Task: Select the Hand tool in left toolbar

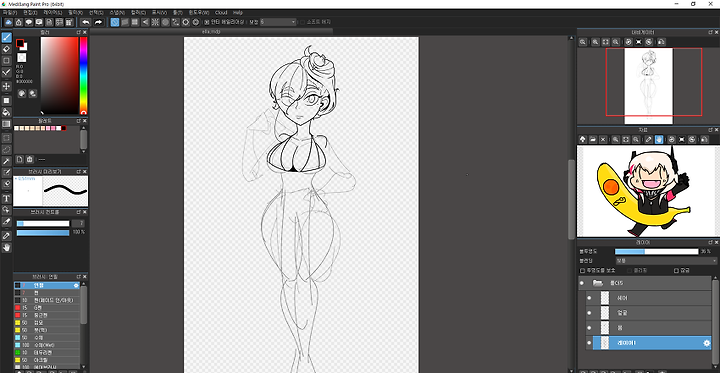Action: tap(6, 248)
